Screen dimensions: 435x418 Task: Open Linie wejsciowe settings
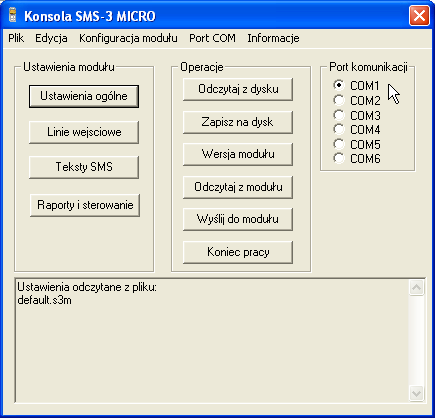84,132
